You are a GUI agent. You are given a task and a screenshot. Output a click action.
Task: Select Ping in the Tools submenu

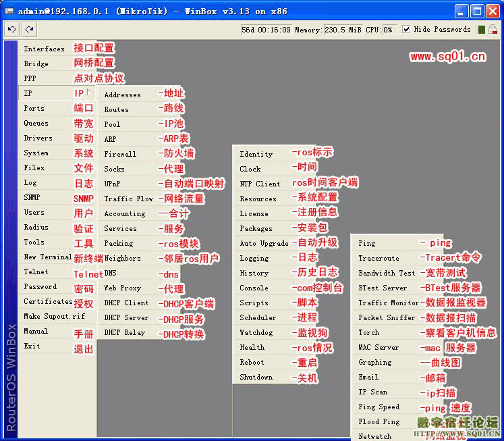click(x=397, y=243)
